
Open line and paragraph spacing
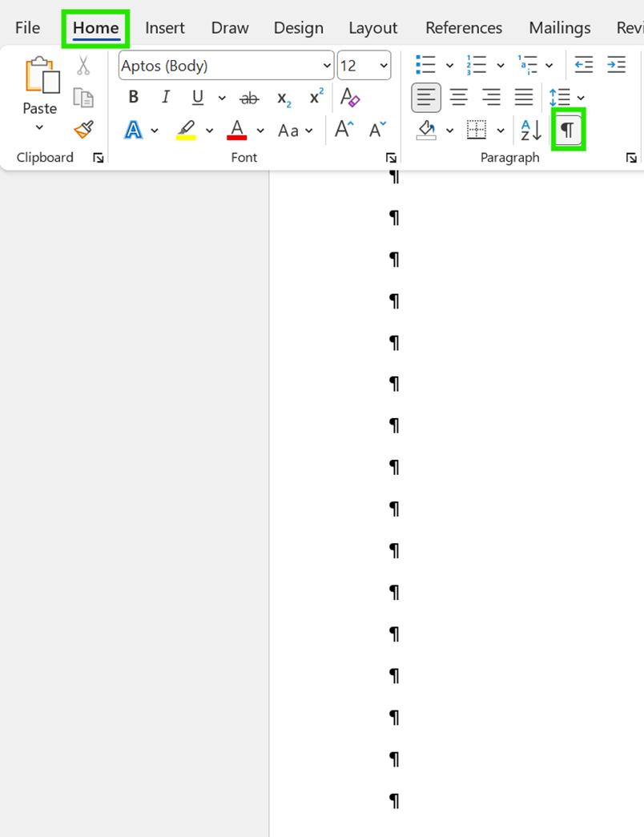(560, 98)
